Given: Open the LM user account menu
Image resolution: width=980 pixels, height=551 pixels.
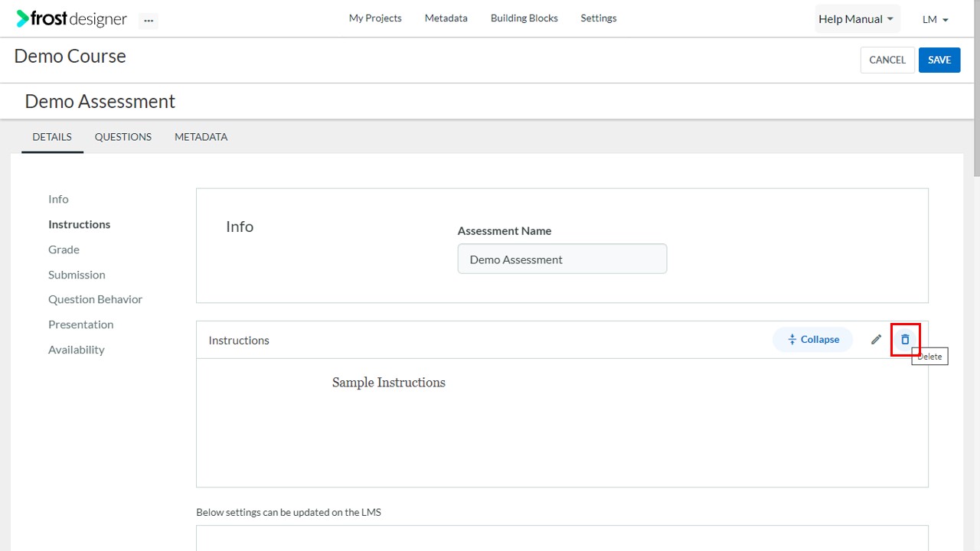Looking at the screenshot, I should coord(936,19).
